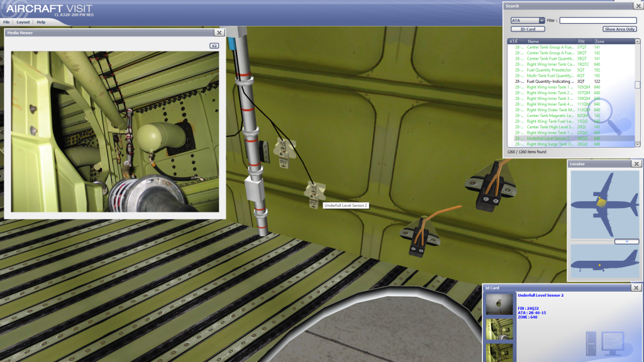Select the Right Wing Inner Tank 3 row 109QM
Image resolution: width=644 pixels, height=362 pixels.
(x=571, y=99)
